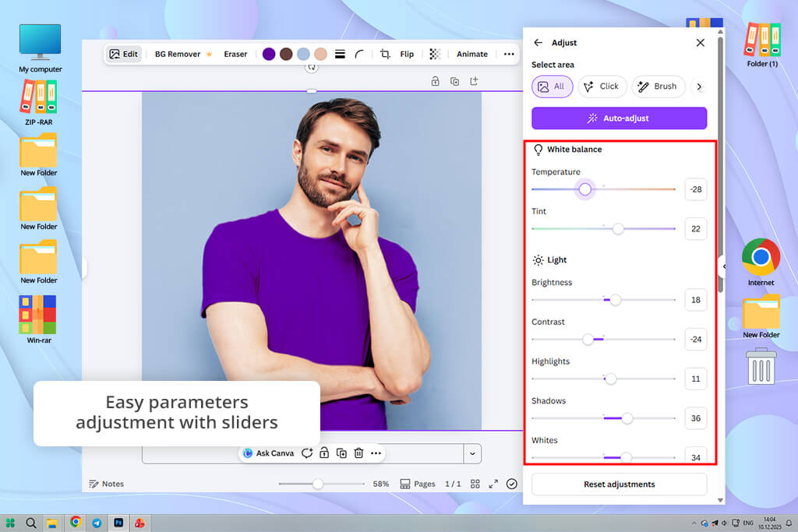Open the Animate panel
Image resolution: width=798 pixels, height=532 pixels.
tap(471, 54)
